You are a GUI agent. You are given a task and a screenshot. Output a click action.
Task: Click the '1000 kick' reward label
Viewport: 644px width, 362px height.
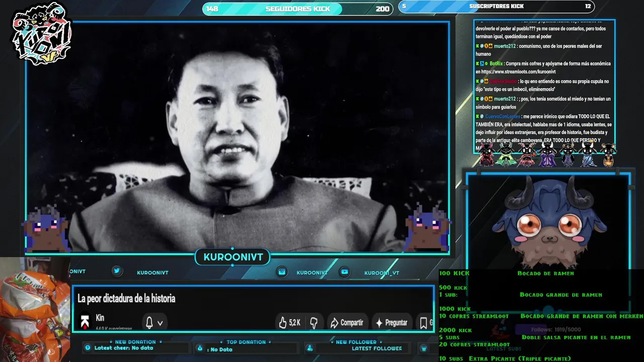pos(455,309)
